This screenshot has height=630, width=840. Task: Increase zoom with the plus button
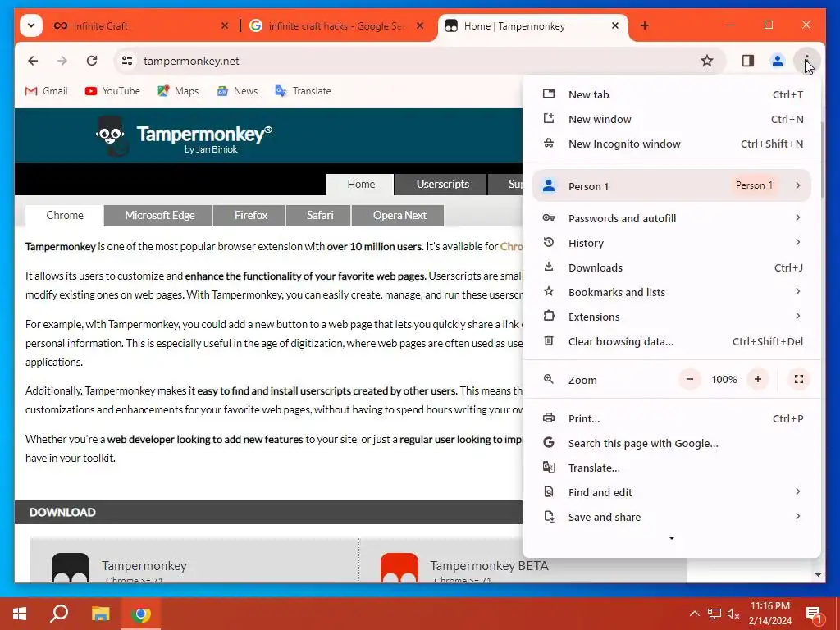click(x=758, y=379)
